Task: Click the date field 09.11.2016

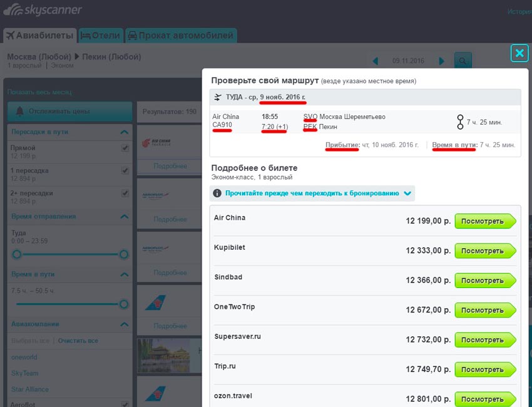Action: point(408,61)
